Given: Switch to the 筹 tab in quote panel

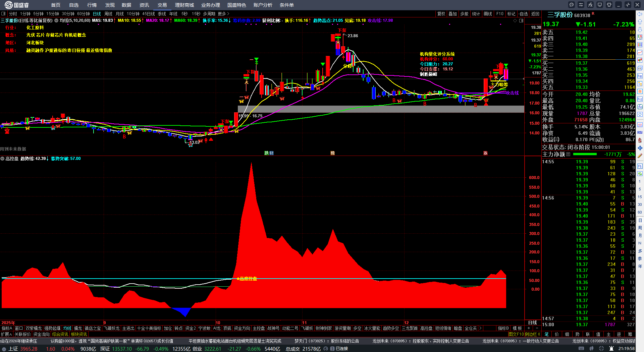Looking at the screenshot, I should [x=630, y=334].
